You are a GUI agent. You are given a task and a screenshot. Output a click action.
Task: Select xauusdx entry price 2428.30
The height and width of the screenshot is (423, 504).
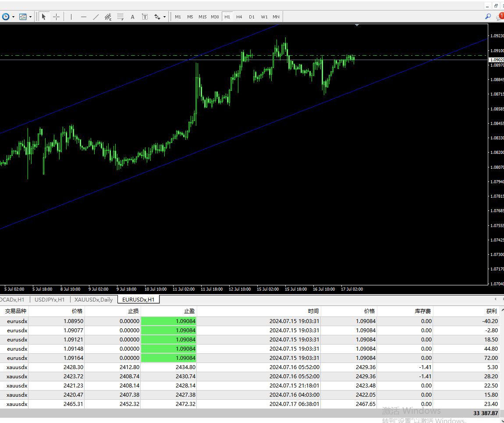[x=73, y=367]
